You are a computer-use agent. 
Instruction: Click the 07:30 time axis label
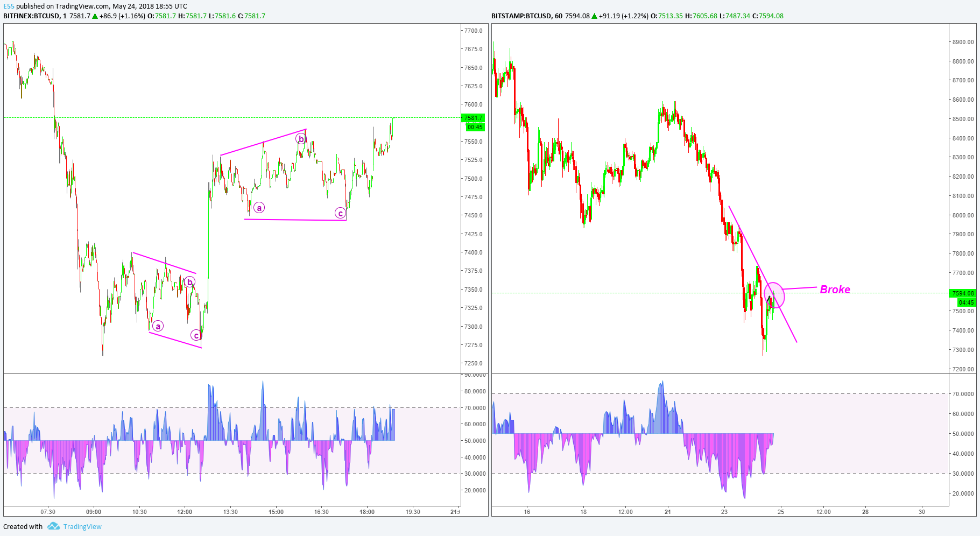pos(48,512)
